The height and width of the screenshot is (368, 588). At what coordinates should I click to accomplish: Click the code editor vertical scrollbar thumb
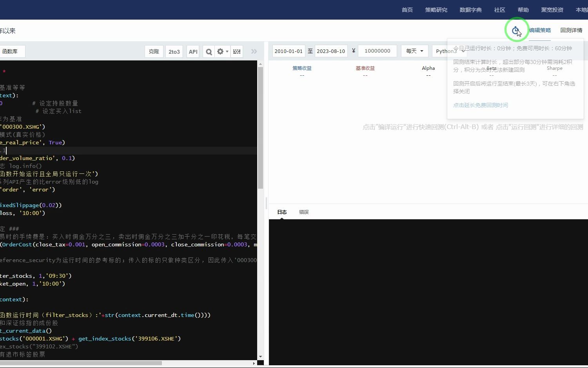(x=260, y=128)
